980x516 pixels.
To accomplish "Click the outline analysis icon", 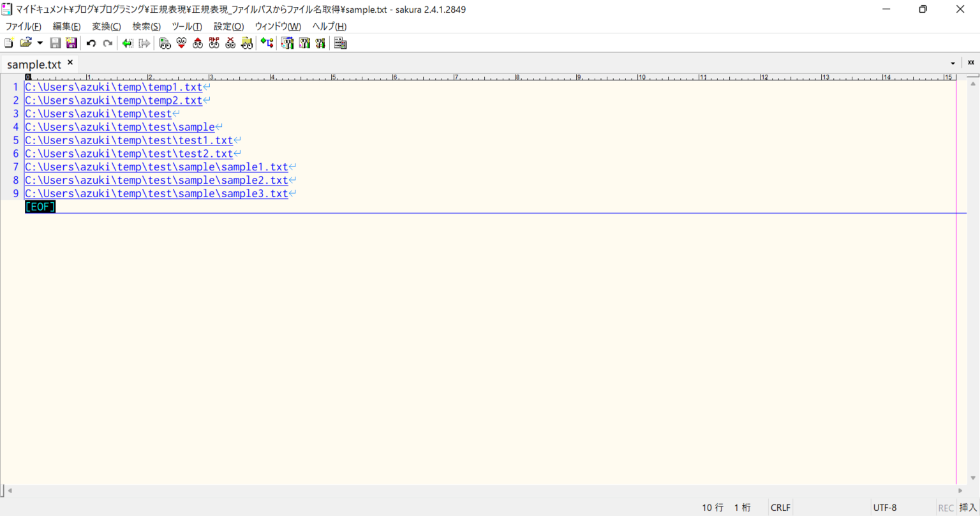I will coord(267,43).
